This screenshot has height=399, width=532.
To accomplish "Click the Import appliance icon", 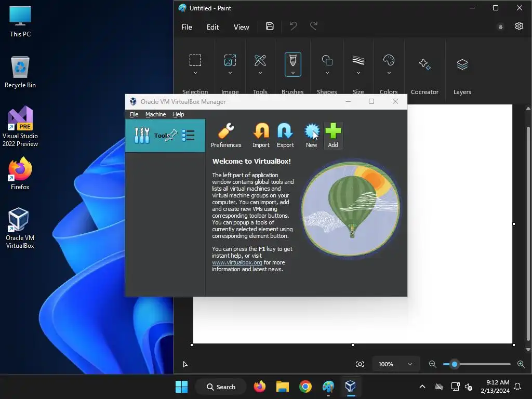I will pos(261,136).
